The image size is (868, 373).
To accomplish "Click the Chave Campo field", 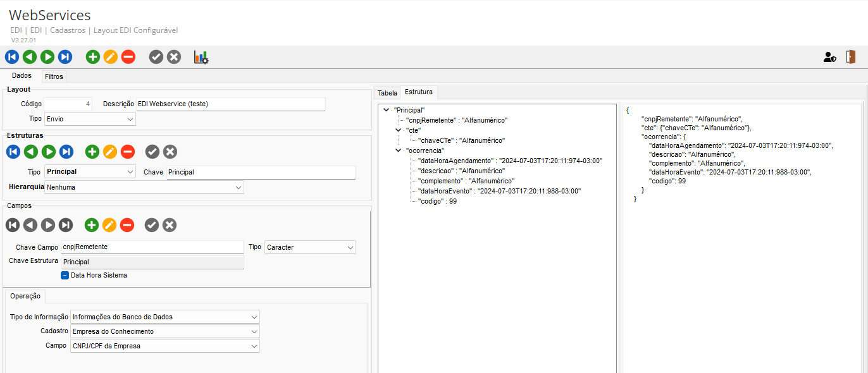I will click(152, 247).
